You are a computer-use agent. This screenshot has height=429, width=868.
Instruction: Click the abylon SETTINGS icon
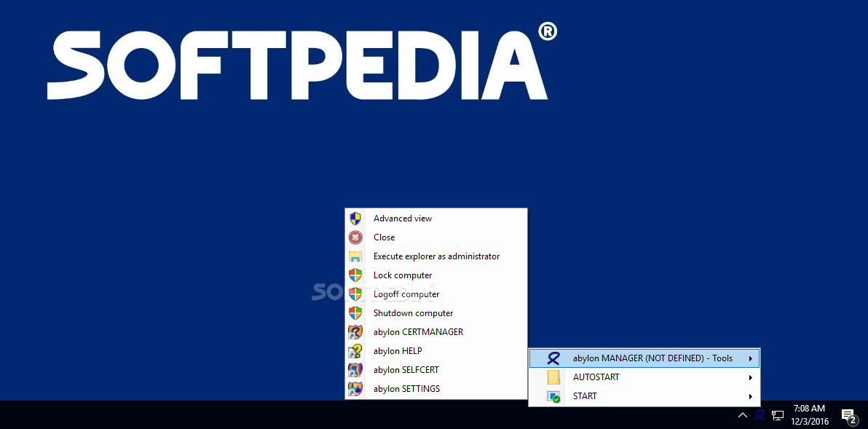click(x=355, y=389)
